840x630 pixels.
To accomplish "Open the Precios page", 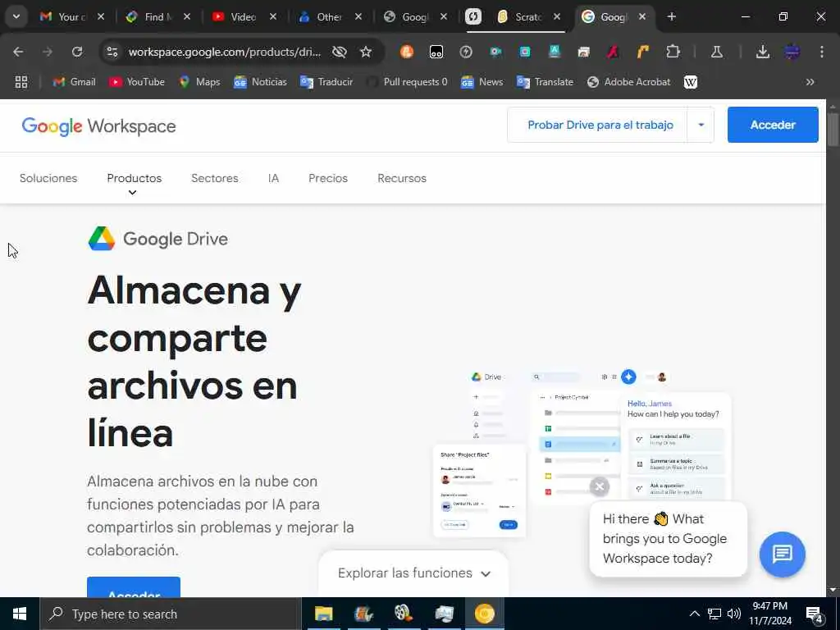I will click(328, 178).
